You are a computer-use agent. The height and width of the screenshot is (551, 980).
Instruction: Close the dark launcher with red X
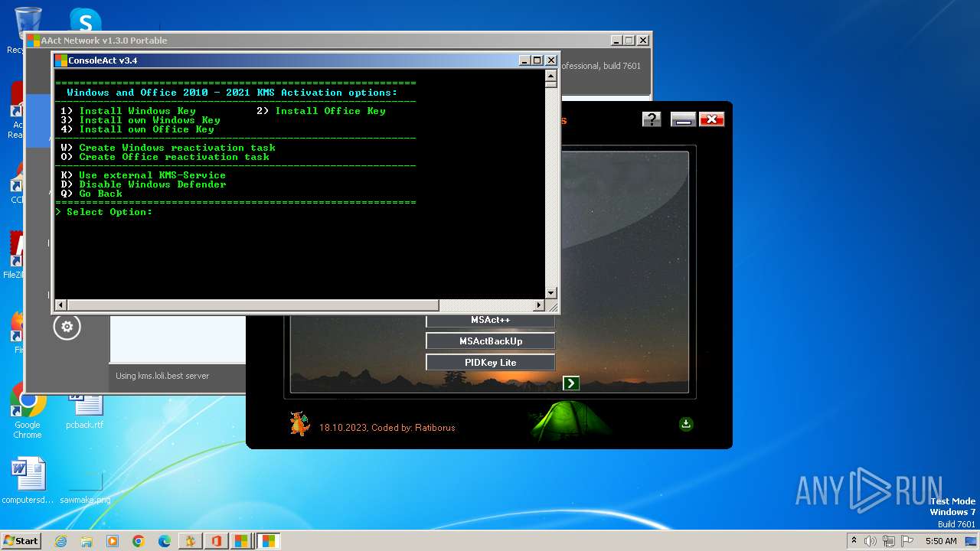[711, 119]
